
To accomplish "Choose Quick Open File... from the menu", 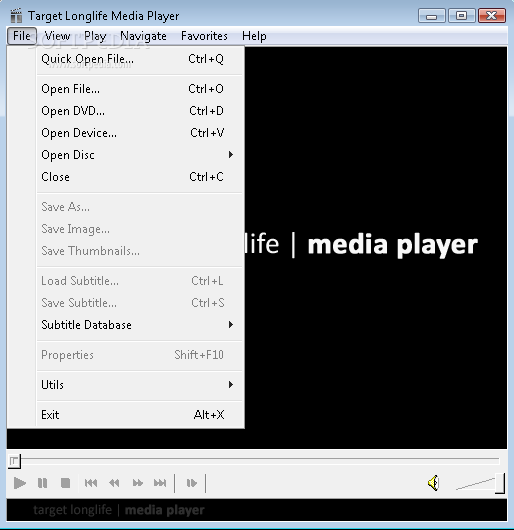I will click(140, 59).
